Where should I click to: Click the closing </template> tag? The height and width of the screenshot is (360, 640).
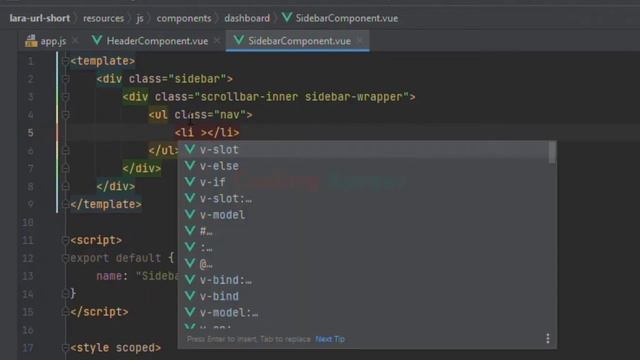106,204
